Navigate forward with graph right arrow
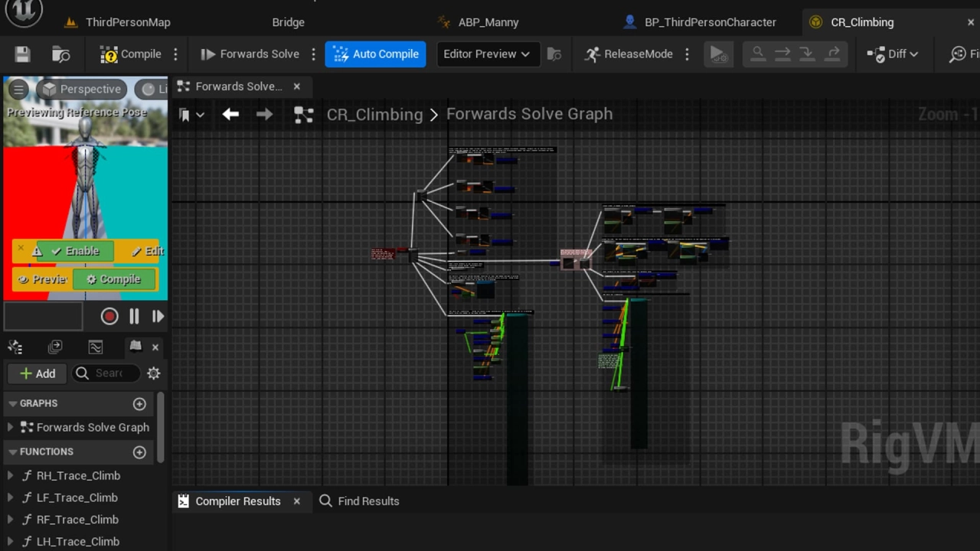980x551 pixels. click(x=264, y=115)
